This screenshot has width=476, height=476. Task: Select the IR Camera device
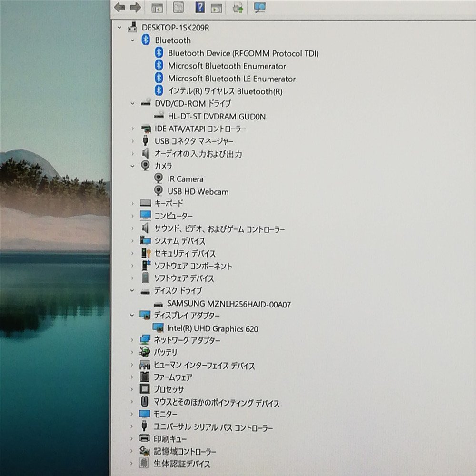pos(186,179)
